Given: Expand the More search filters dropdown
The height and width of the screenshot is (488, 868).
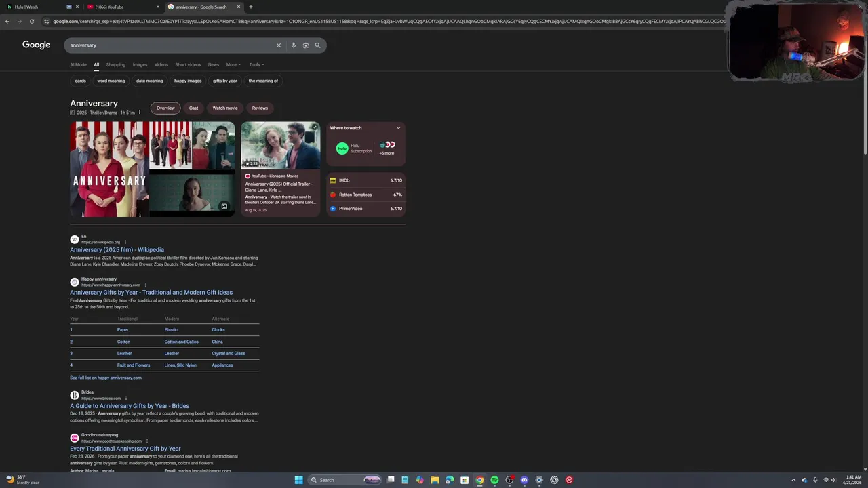Looking at the screenshot, I should pos(233,65).
